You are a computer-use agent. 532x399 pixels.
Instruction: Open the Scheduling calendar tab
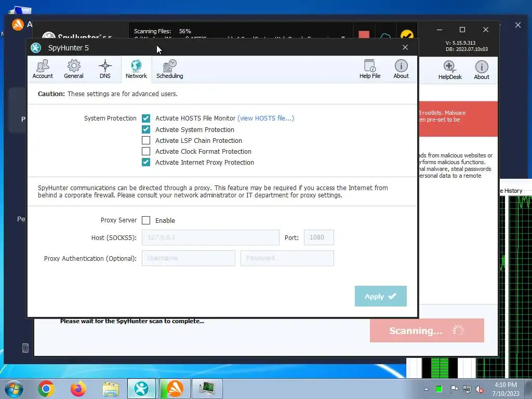[x=170, y=69]
